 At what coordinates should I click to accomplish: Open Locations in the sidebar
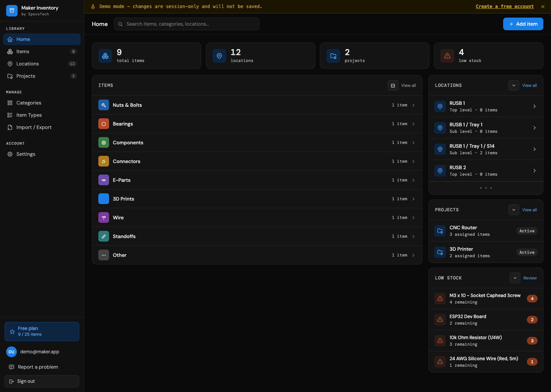(42, 64)
